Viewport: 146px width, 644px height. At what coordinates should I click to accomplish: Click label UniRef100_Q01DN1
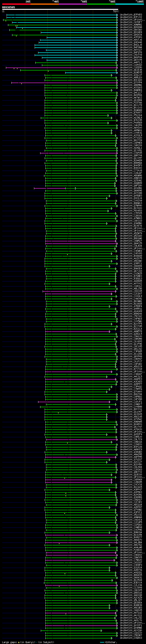pyautogui.click(x=131, y=188)
